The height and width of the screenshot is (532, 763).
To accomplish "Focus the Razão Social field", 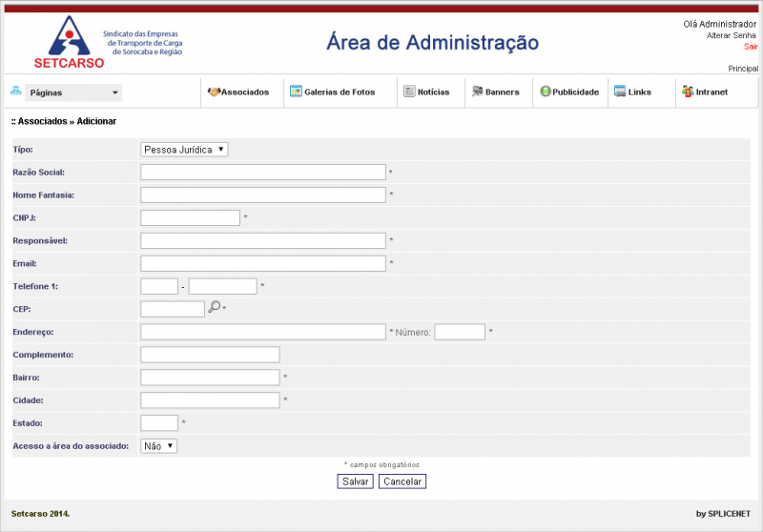I will point(263,173).
